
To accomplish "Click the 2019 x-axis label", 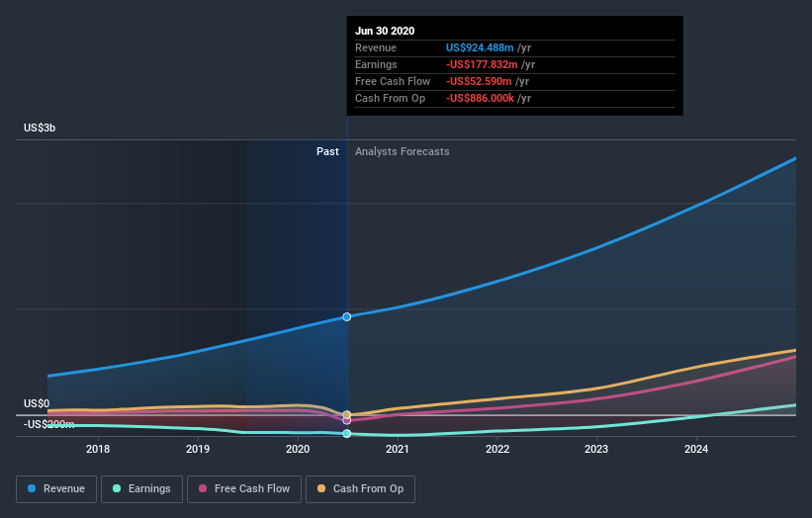I will click(198, 449).
